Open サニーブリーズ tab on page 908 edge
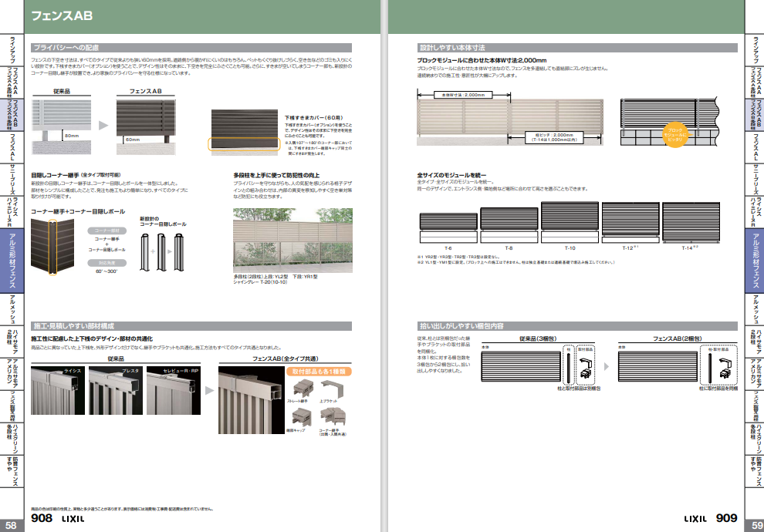The image size is (764, 532). tap(12, 180)
